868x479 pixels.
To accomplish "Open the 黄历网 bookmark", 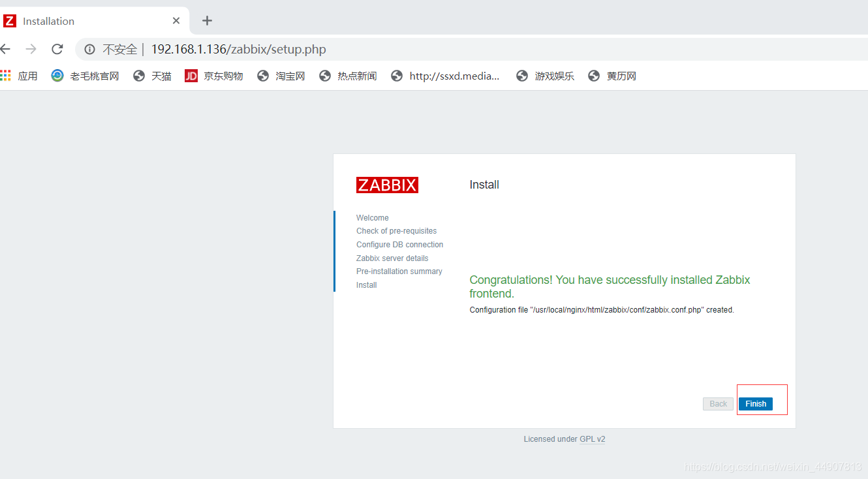I will [x=612, y=76].
